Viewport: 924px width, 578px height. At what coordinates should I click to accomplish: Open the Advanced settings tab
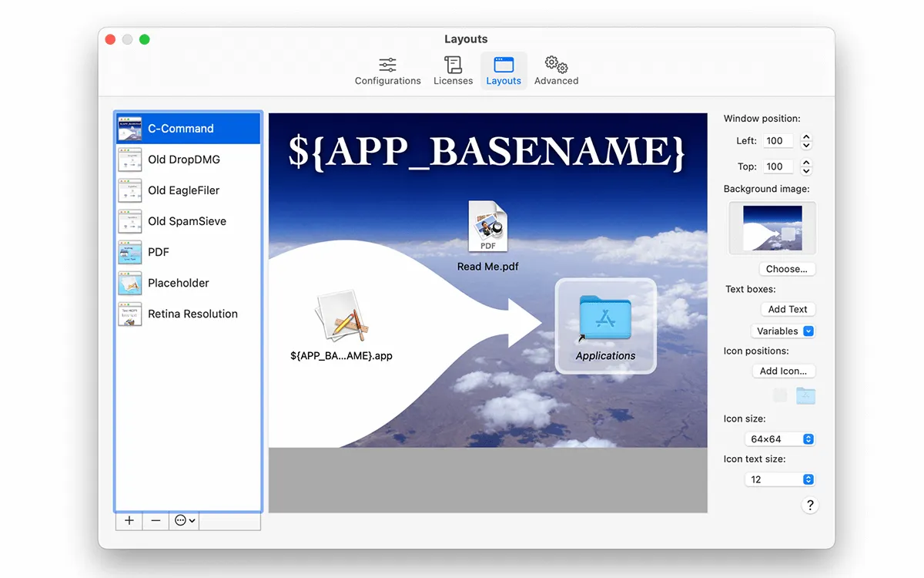556,71
